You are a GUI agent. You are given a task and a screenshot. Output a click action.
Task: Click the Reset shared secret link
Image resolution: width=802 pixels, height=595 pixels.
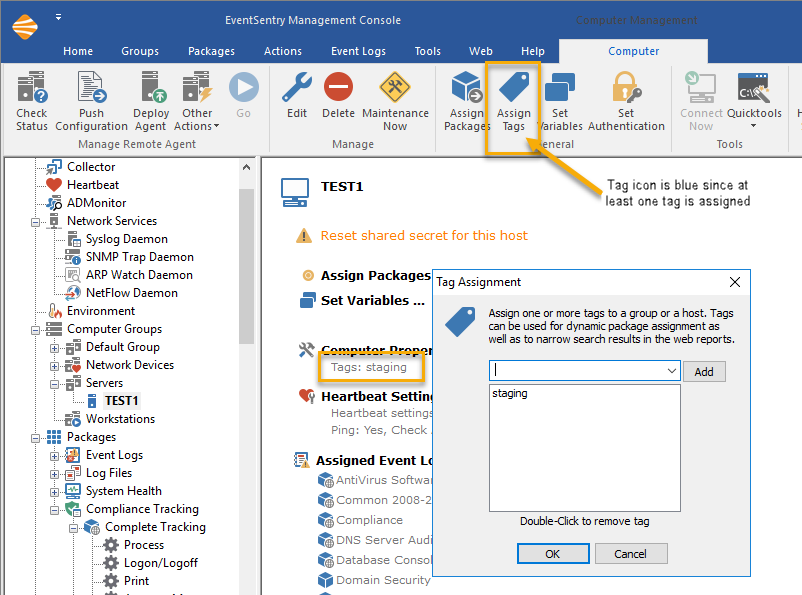[x=424, y=235]
